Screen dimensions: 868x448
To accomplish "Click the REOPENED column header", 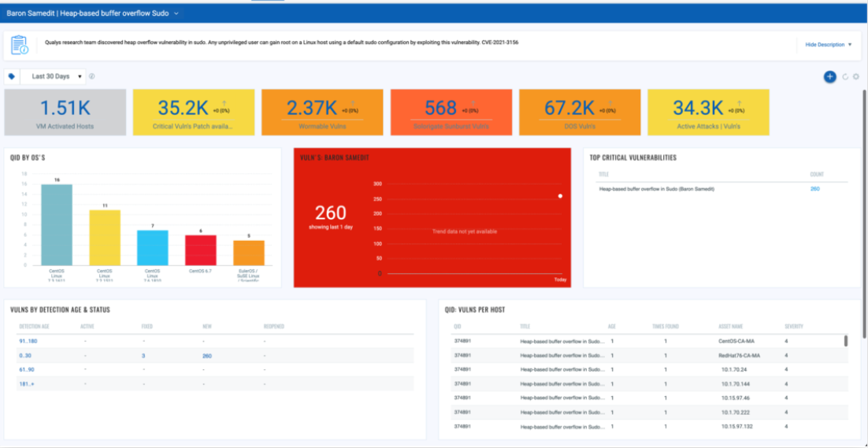I will (x=274, y=326).
